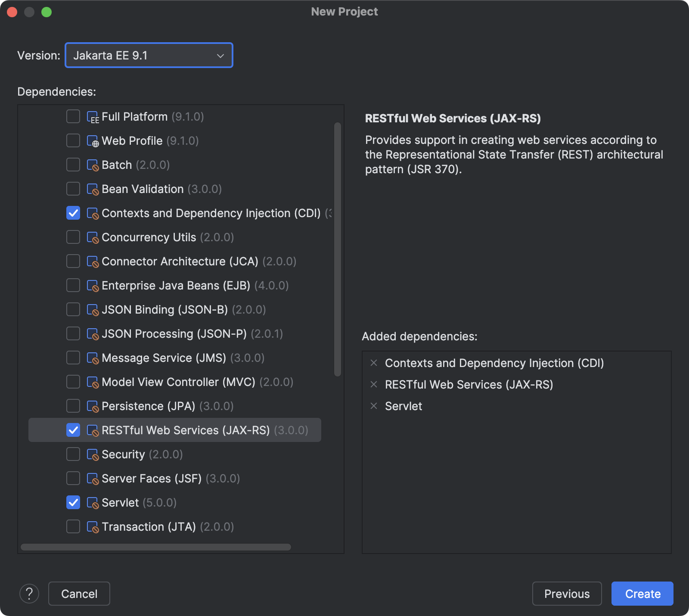Click the Persistence (JPA) dependency icon
689x616 pixels.
[x=93, y=407]
